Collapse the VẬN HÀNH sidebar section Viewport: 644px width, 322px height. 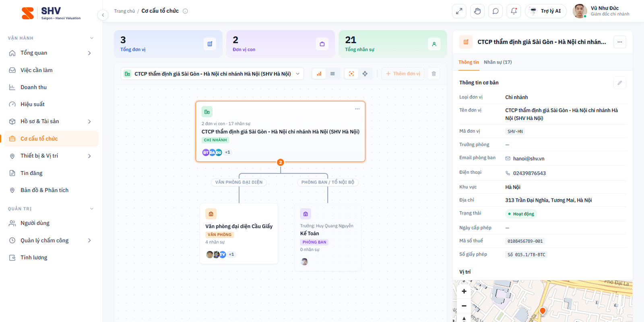92,38
